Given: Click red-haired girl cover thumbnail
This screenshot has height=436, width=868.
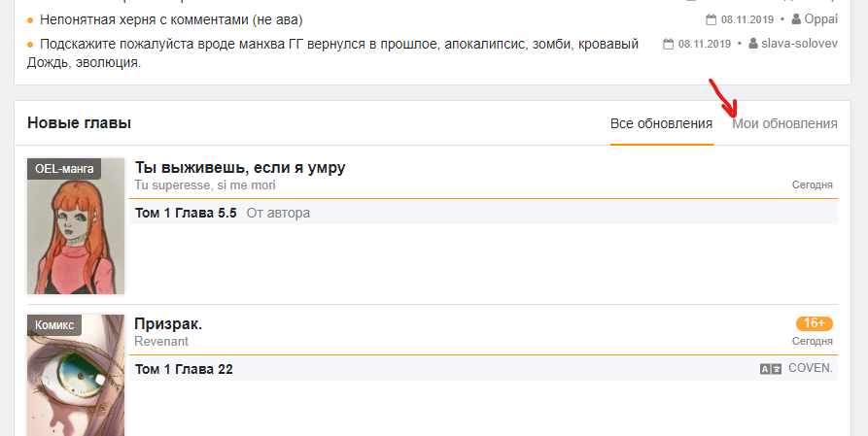Looking at the screenshot, I should point(76,226).
